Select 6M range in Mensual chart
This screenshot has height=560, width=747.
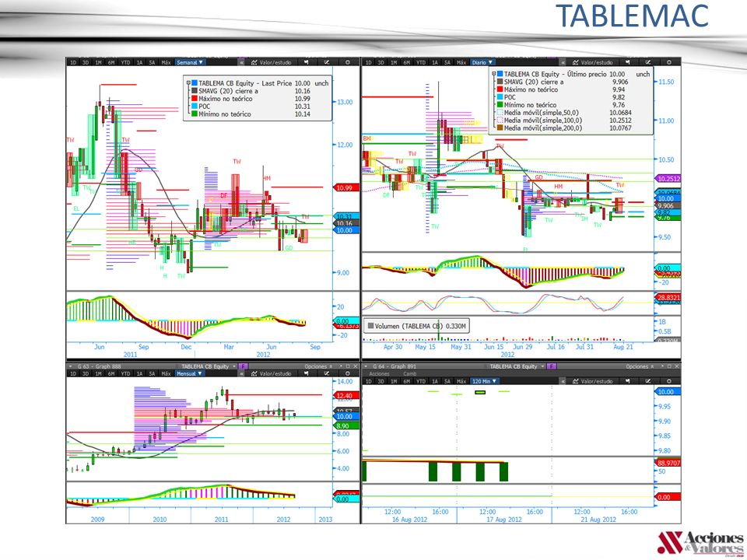tap(111, 374)
